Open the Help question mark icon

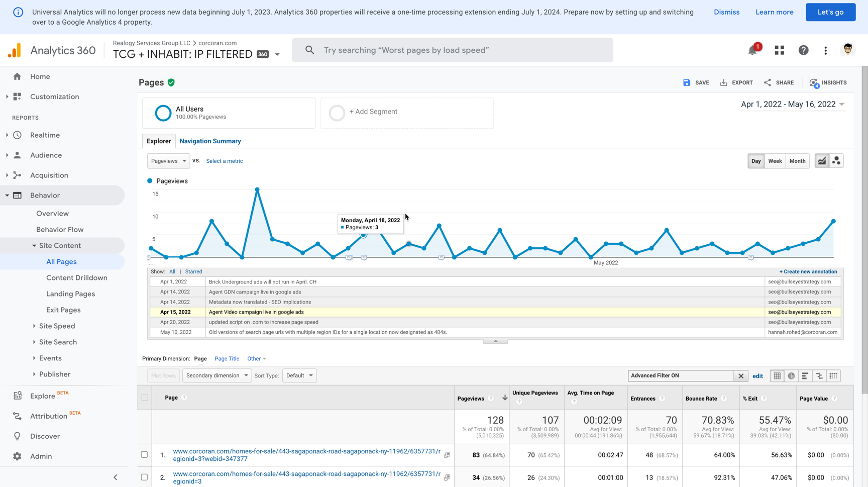pos(803,50)
